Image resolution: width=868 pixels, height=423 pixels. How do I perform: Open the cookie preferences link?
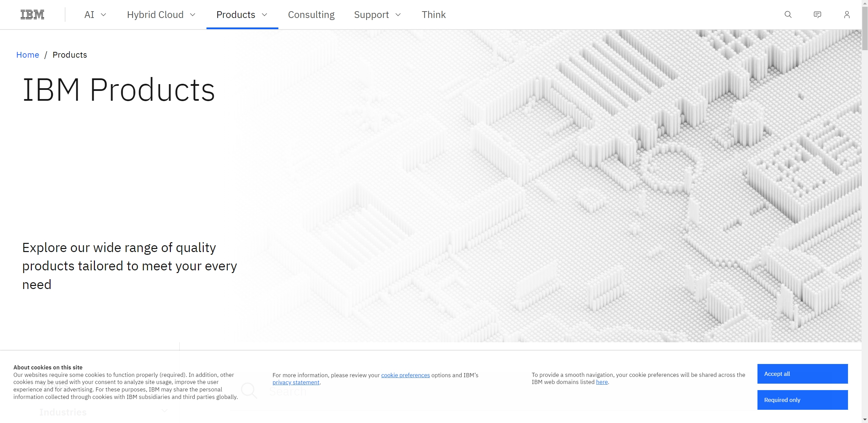(x=405, y=375)
